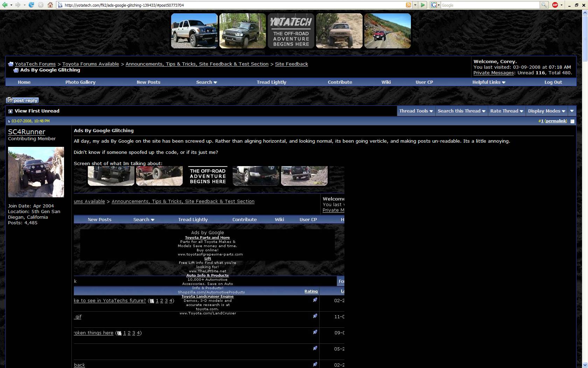Open the address bar history dropdown
The width and height of the screenshot is (588, 368).
pyautogui.click(x=415, y=5)
